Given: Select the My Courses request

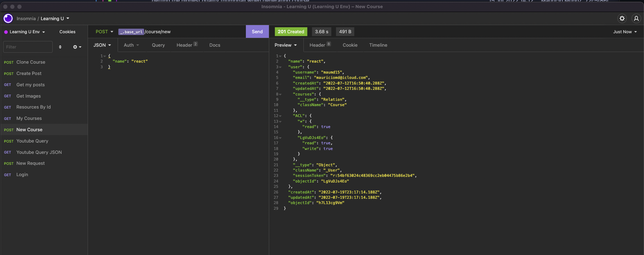Looking at the screenshot, I should point(44,118).
